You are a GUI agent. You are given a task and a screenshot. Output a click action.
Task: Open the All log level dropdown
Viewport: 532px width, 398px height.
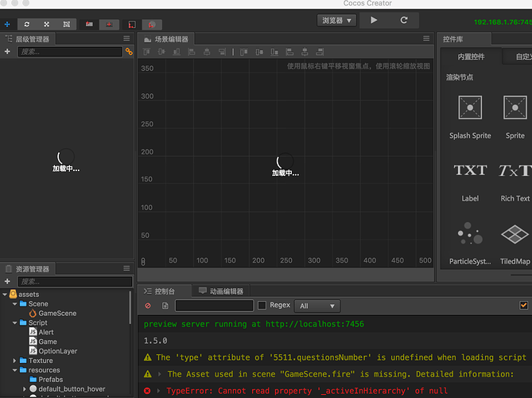[x=317, y=306]
